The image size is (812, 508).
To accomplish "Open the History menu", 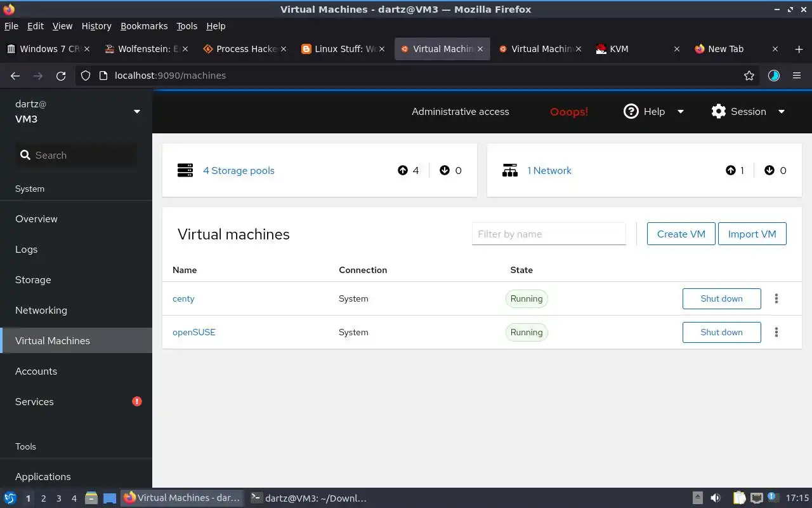I will click(x=96, y=26).
